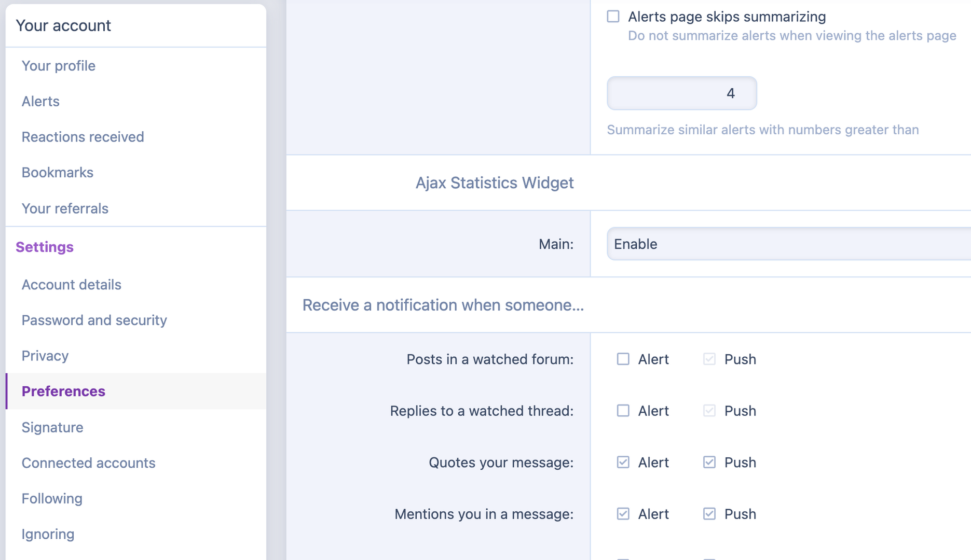Toggle Push for Replies to a watched thread

[709, 411]
